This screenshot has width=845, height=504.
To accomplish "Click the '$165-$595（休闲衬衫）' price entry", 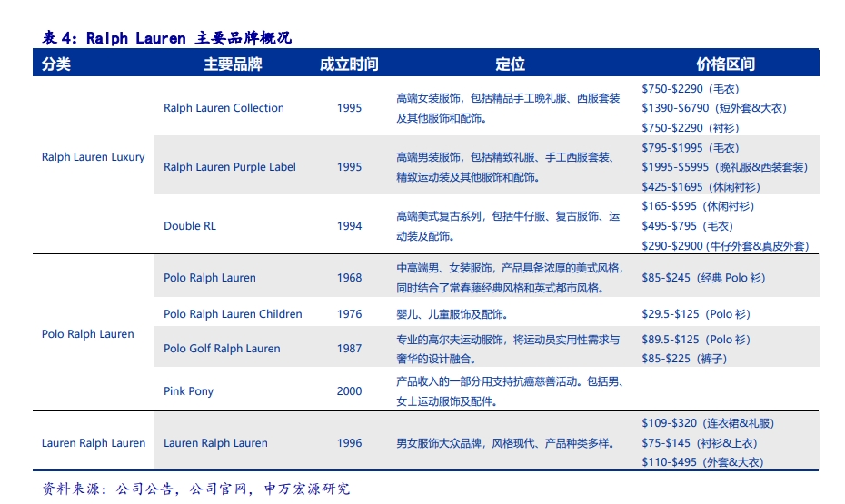I will (x=698, y=206).
